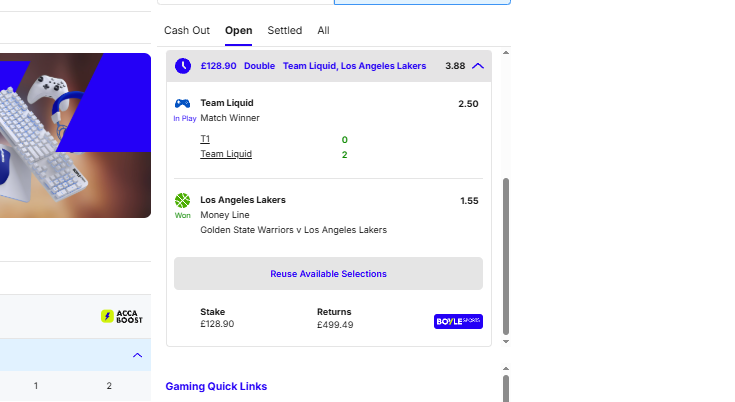Click the BoyleSports logo badge
Image resolution: width=735 pixels, height=402 pixels.
pos(458,321)
